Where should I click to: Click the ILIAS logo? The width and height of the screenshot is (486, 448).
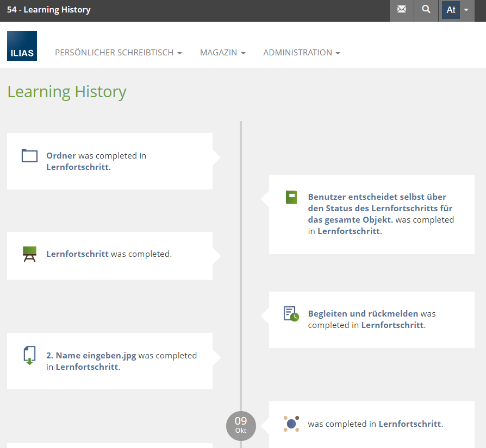click(22, 46)
